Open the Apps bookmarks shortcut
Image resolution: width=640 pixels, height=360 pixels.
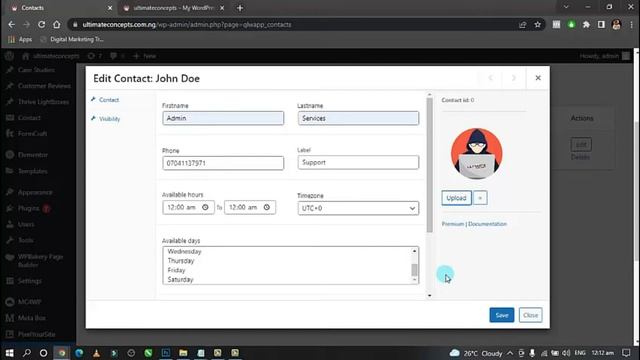pyautogui.click(x=20, y=39)
